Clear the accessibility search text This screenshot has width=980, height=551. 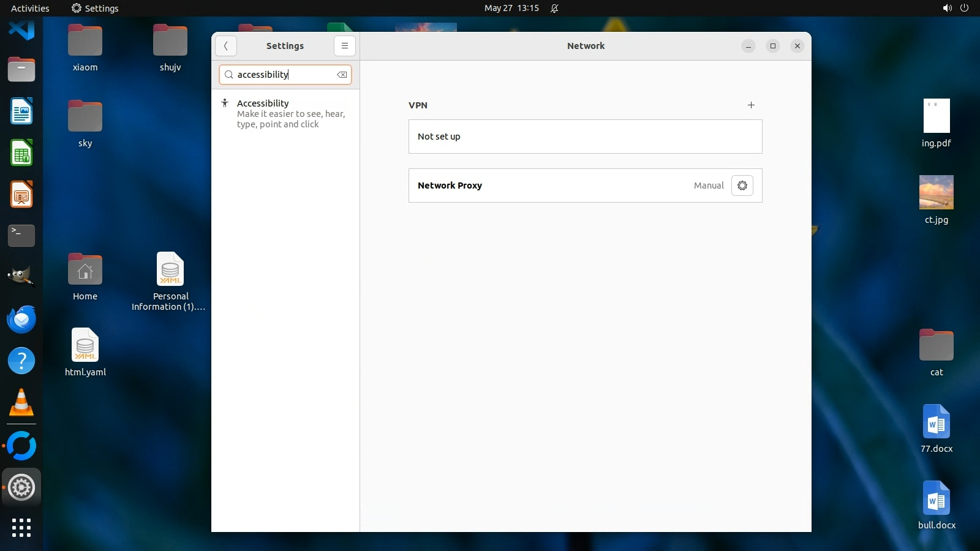pos(342,75)
